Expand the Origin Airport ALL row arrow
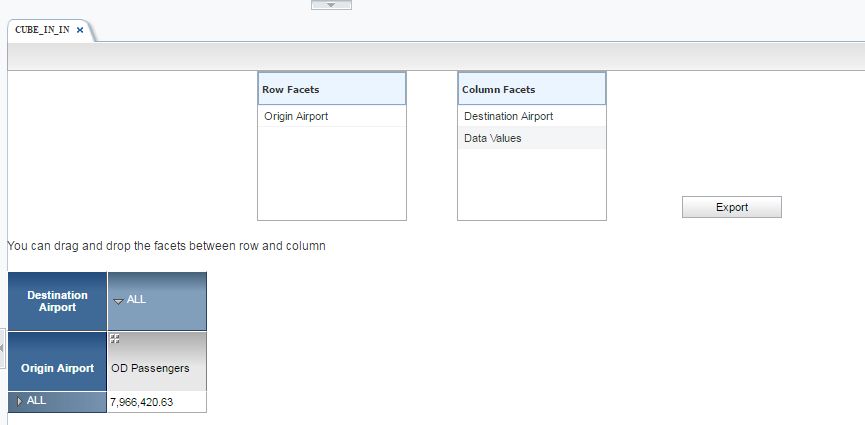Image resolution: width=865 pixels, height=425 pixels. 19,401
